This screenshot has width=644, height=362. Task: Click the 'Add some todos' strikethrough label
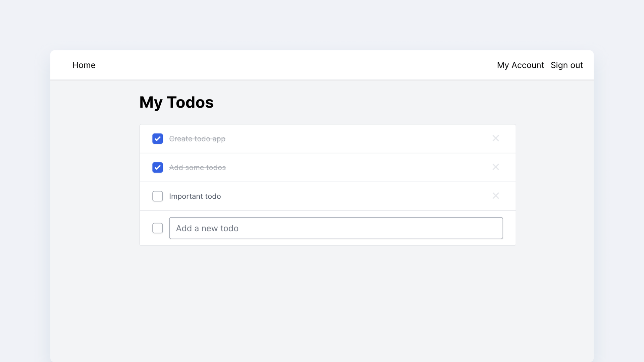pos(197,168)
